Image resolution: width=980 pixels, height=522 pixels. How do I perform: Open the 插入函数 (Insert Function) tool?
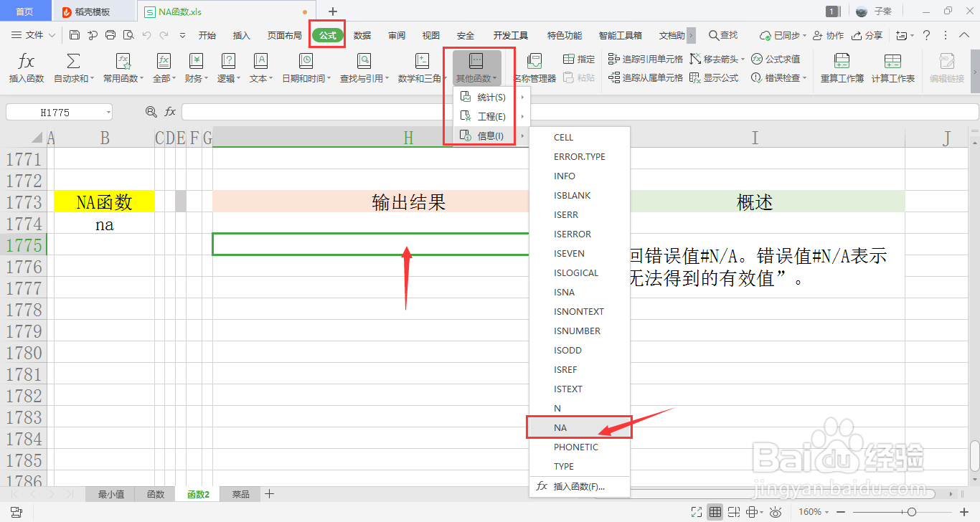26,67
